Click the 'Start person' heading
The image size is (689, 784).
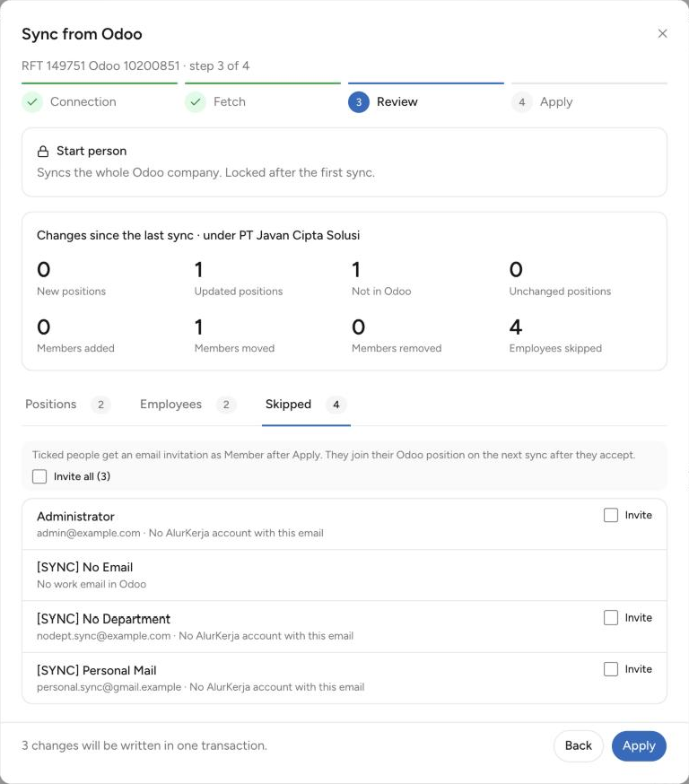[92, 151]
